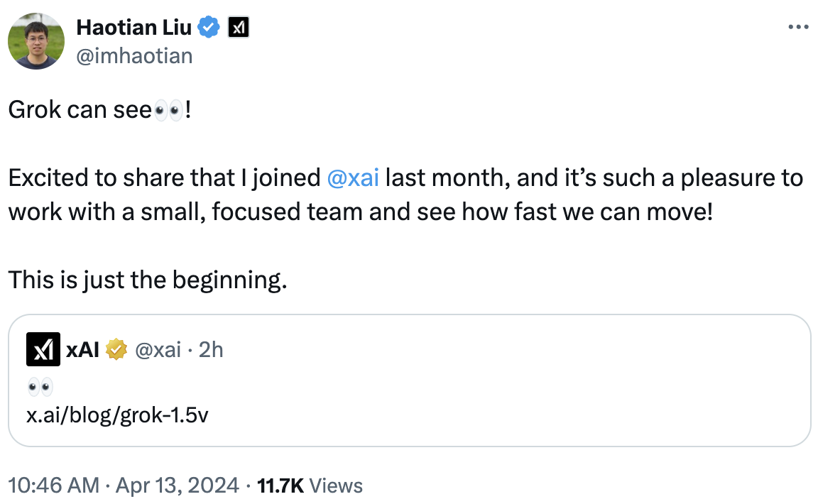
Task: Click the "This is just the beginning." text
Action: pos(148,280)
